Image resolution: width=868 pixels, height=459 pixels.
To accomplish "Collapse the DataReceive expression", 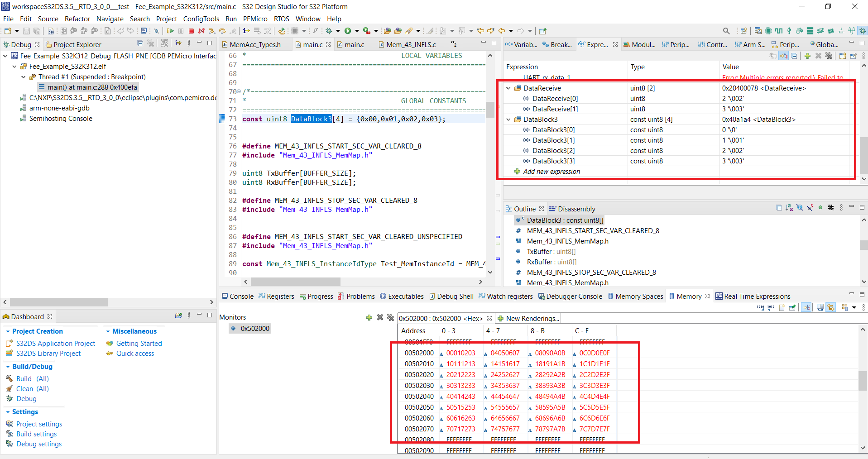I will 508,88.
